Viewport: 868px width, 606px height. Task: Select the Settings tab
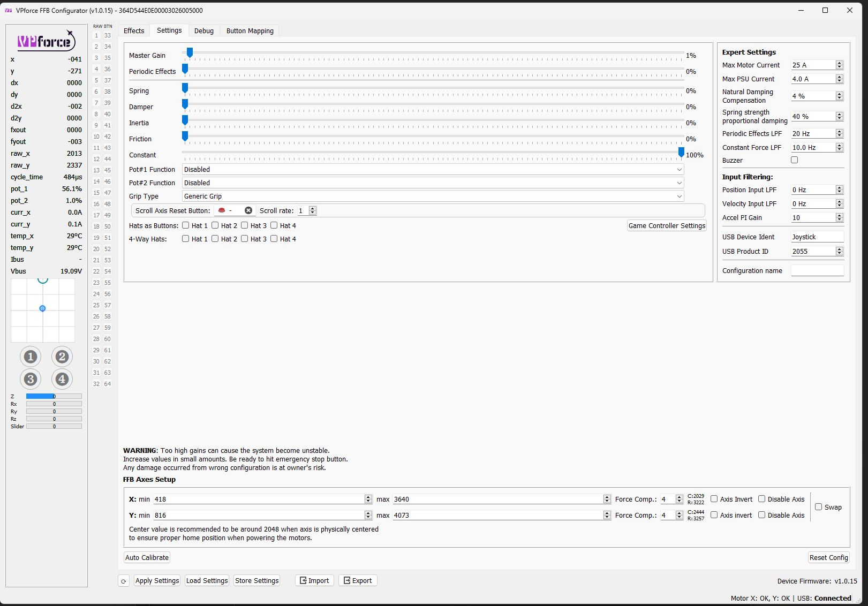169,31
